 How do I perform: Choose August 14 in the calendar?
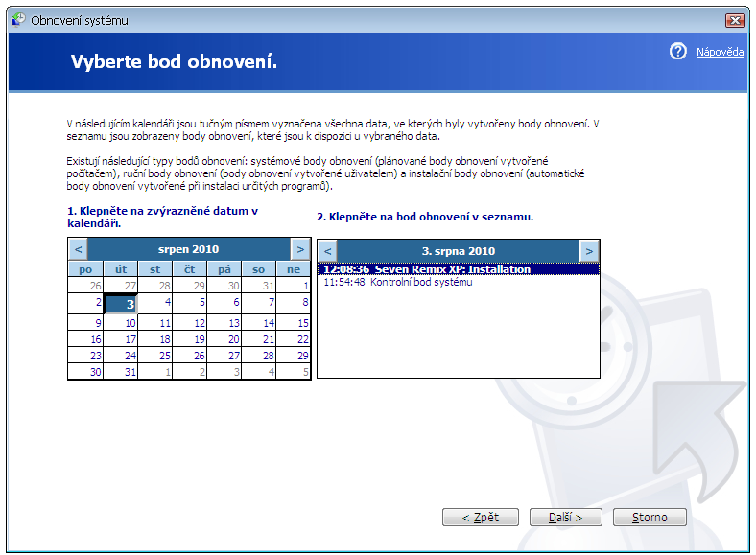[x=259, y=322]
